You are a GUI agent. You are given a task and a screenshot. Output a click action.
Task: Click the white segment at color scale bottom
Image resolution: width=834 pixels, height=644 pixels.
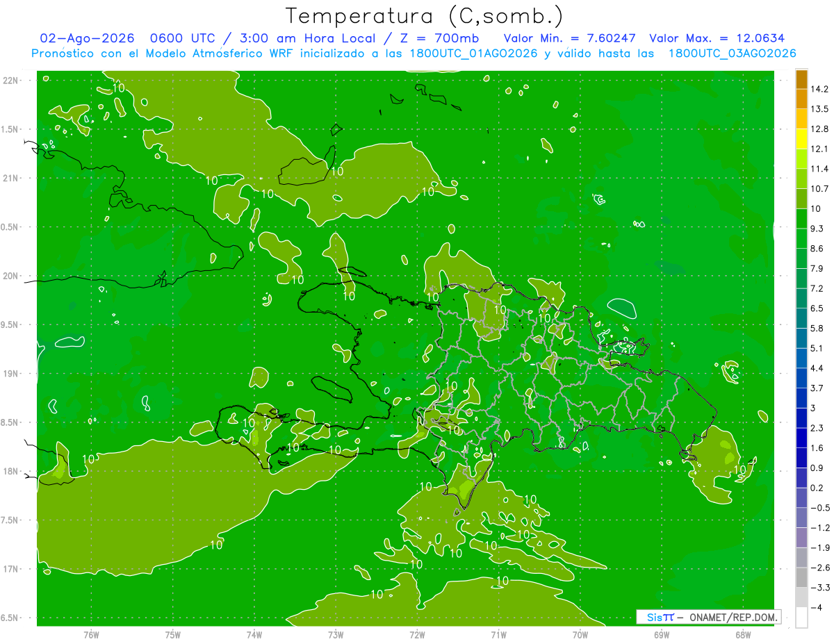click(801, 618)
